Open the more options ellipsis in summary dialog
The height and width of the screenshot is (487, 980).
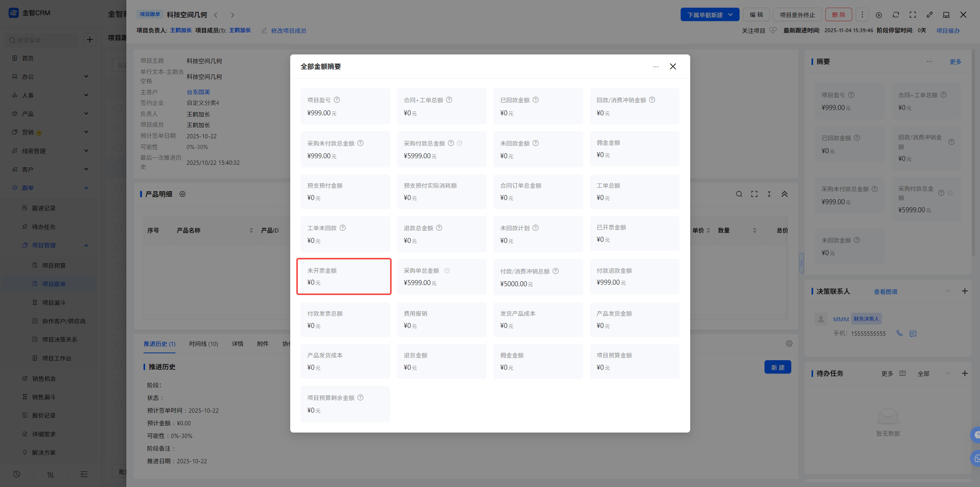point(656,67)
